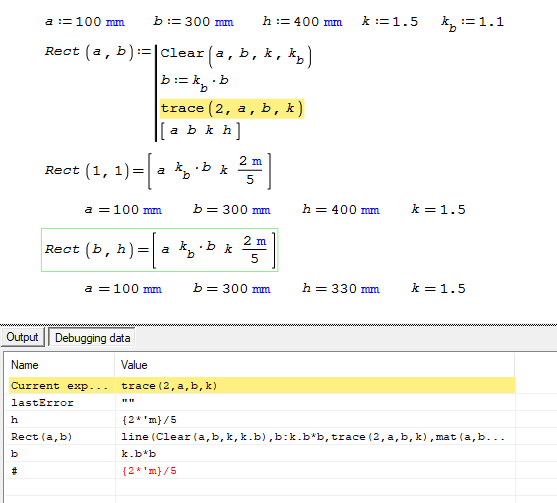Viewport: 557px width, 503px height.
Task: Select the Rect(a,b) debugging entry
Action: tap(262, 437)
